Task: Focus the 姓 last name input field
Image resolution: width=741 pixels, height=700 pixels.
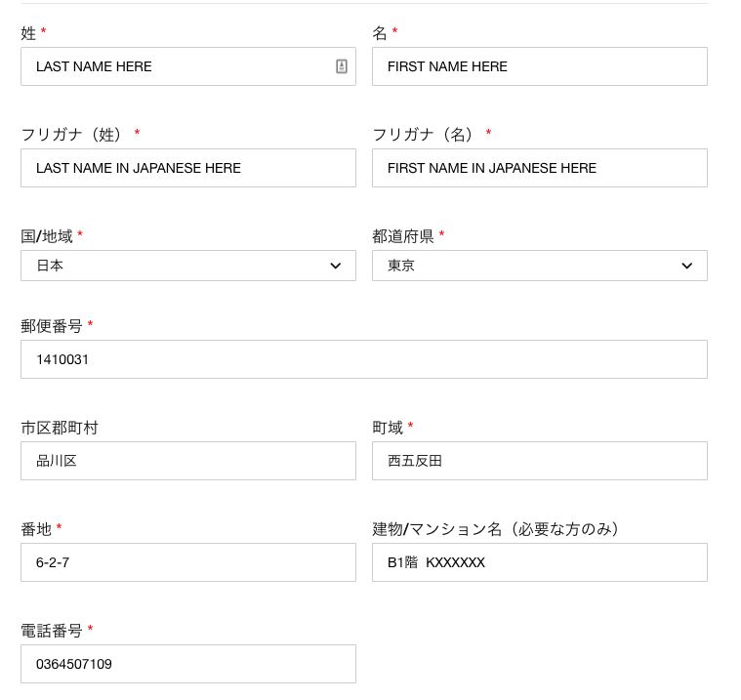Action: [x=188, y=66]
